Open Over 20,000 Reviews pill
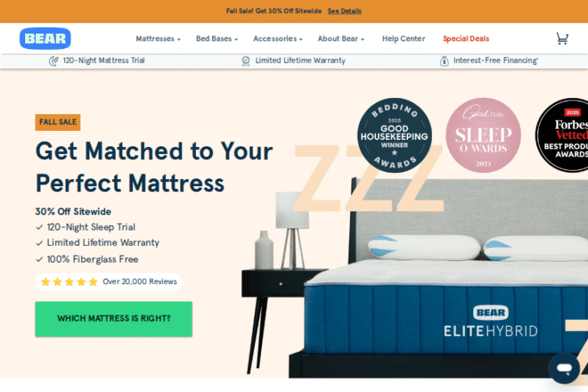 [109, 282]
